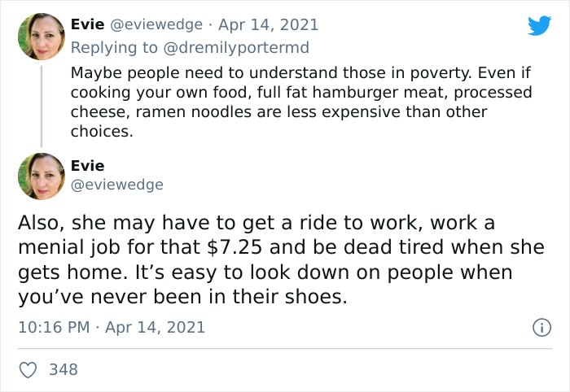Image resolution: width=570 pixels, height=392 pixels.
Task: Click the 'Also, she may have' tweet body
Action: point(281,259)
